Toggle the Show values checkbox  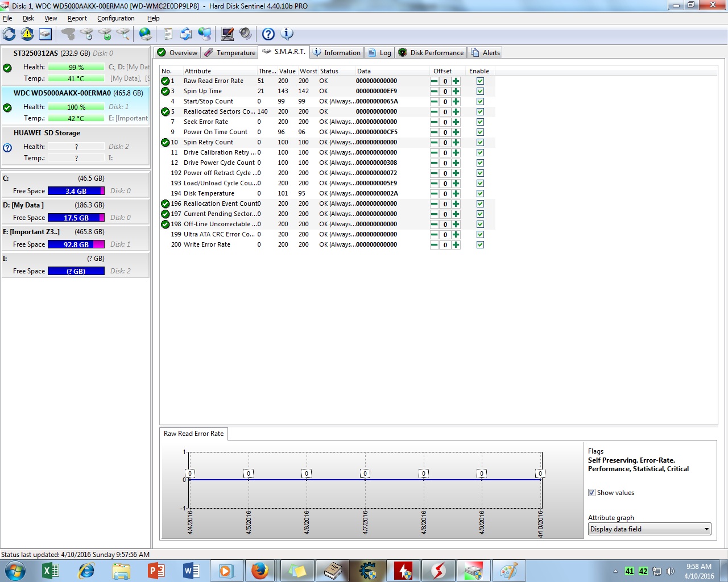coord(591,493)
